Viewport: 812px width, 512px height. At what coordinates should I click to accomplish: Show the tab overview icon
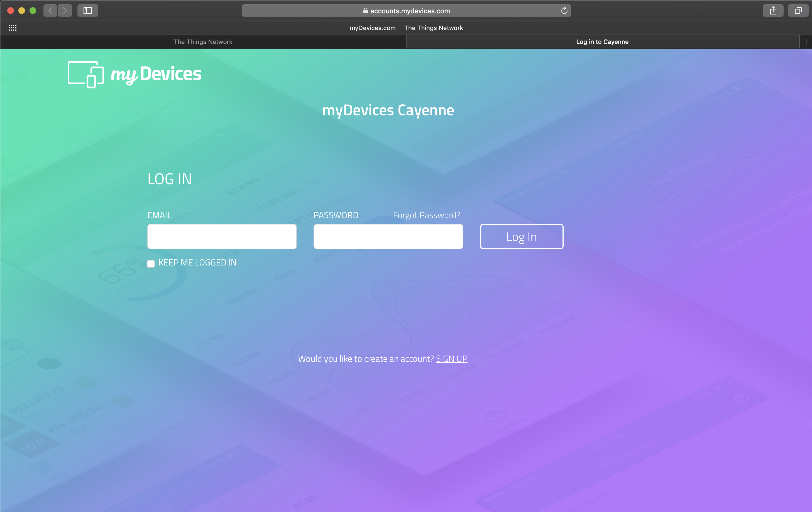point(798,11)
